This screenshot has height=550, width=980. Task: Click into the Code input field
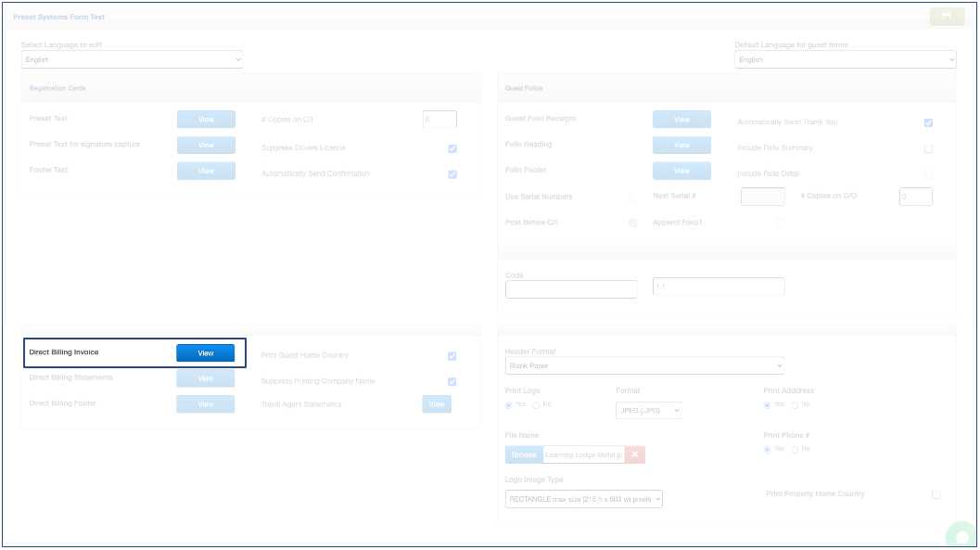(571, 289)
